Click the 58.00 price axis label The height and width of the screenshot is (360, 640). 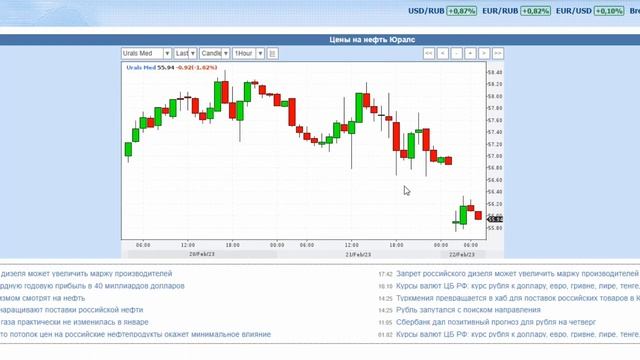coord(495,96)
